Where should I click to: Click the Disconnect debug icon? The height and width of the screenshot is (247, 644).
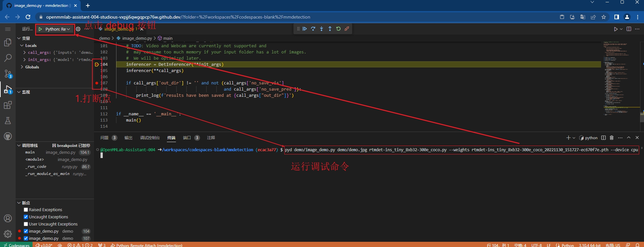[347, 29]
